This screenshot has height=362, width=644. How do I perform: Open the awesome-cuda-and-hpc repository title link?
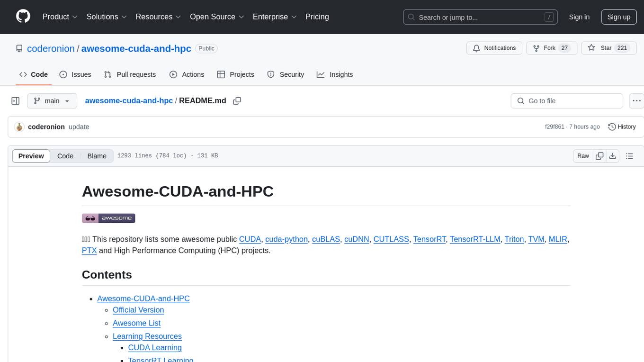[x=136, y=48]
